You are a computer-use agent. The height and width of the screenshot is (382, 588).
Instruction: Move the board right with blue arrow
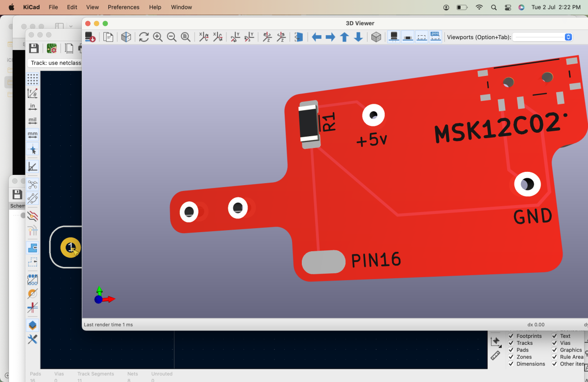(330, 37)
